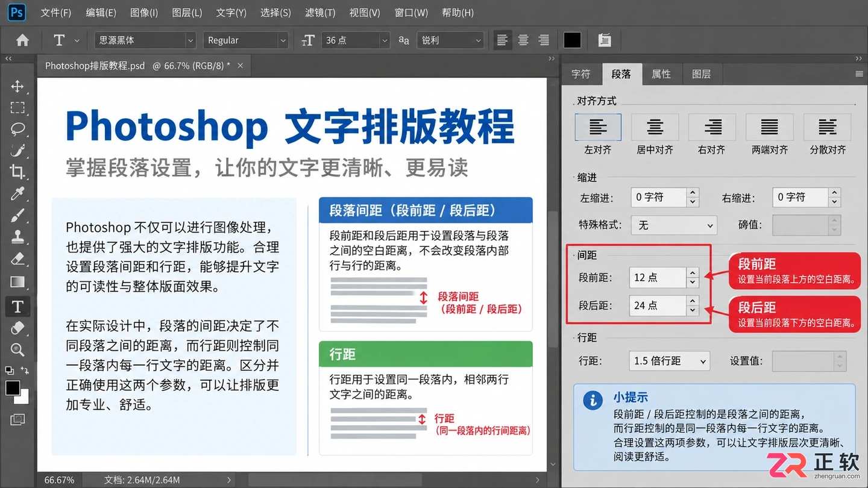
Task: Open the 36 点 font size dropdown
Action: [356, 40]
